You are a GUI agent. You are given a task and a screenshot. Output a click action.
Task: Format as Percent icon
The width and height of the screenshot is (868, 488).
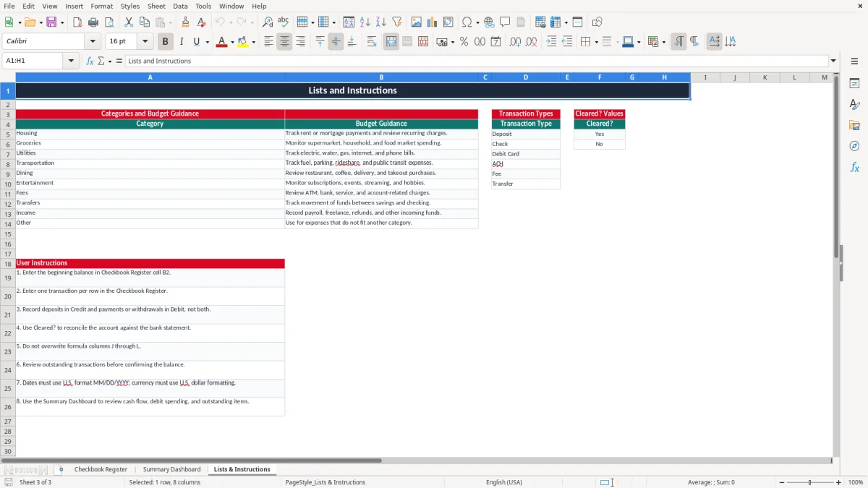(464, 42)
